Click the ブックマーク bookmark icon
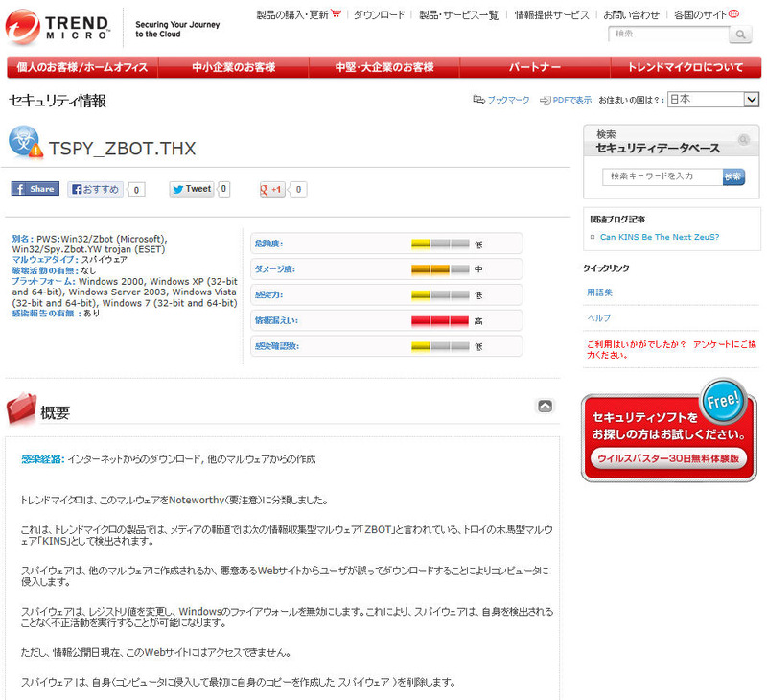Image resolution: width=767 pixels, height=700 pixels. click(479, 100)
